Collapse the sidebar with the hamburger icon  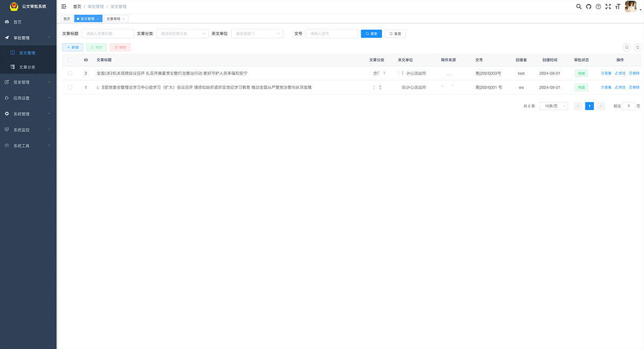(x=64, y=6)
